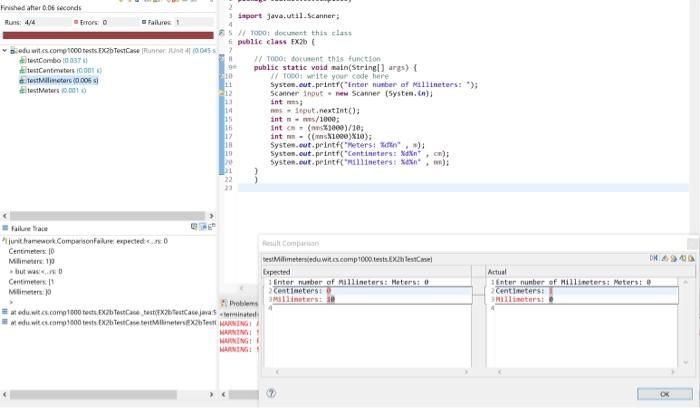The height and width of the screenshot is (408, 700).
Task: Click the testMeters test result icon
Action: click(x=23, y=90)
